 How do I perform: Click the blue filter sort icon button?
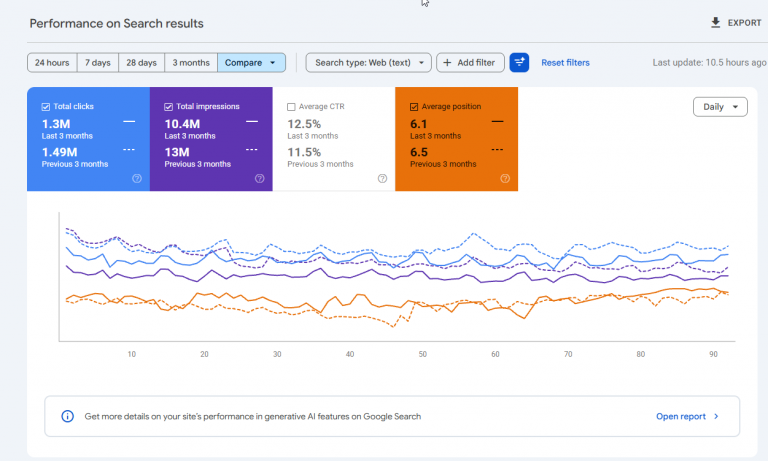pyautogui.click(x=519, y=63)
